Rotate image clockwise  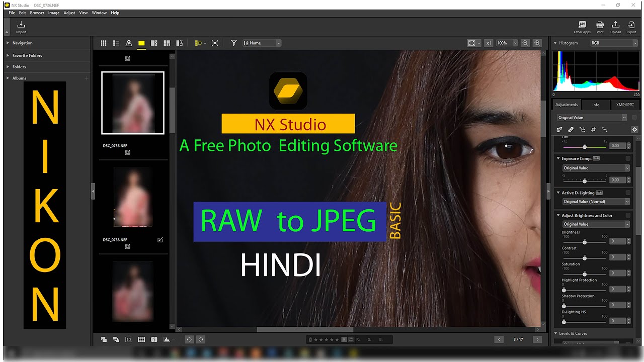coord(201,339)
